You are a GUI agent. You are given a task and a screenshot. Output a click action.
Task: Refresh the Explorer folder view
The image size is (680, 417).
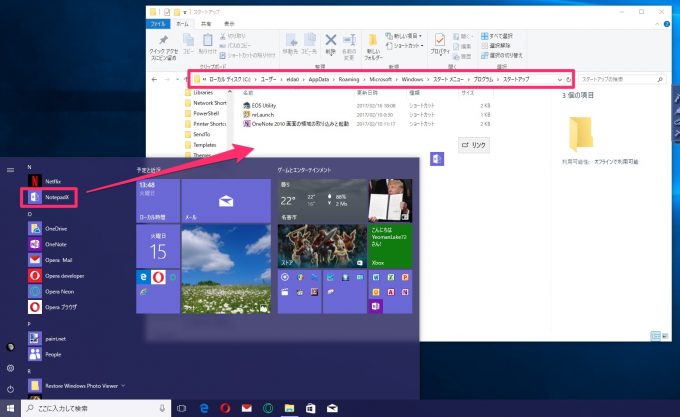click(x=568, y=79)
